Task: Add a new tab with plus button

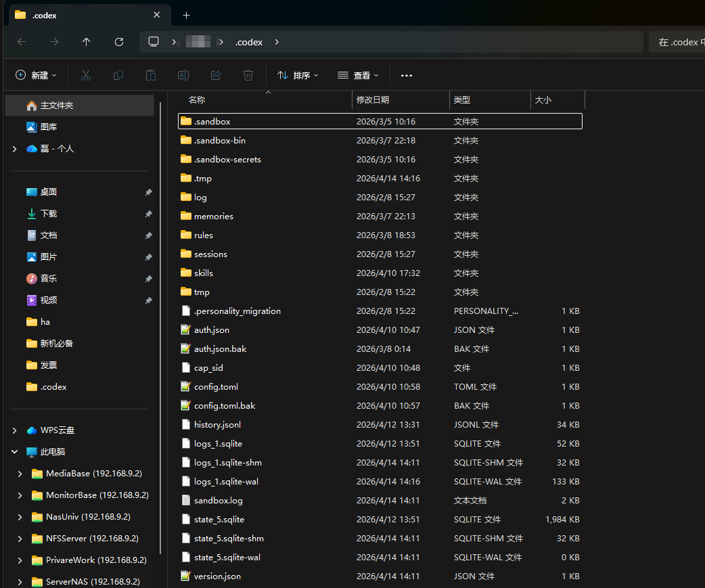Action: tap(187, 16)
